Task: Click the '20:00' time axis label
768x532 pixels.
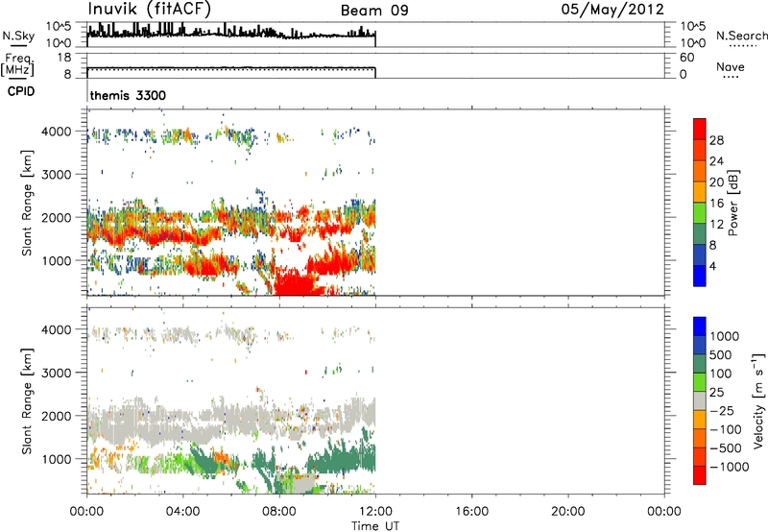Action: tap(568, 512)
